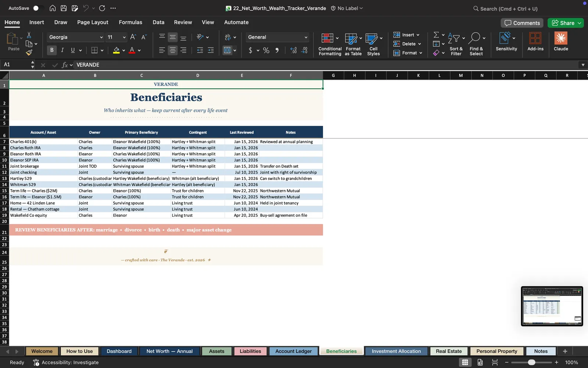The image size is (588, 368).
Task: Expand the Borders dropdown arrow
Action: (x=102, y=50)
